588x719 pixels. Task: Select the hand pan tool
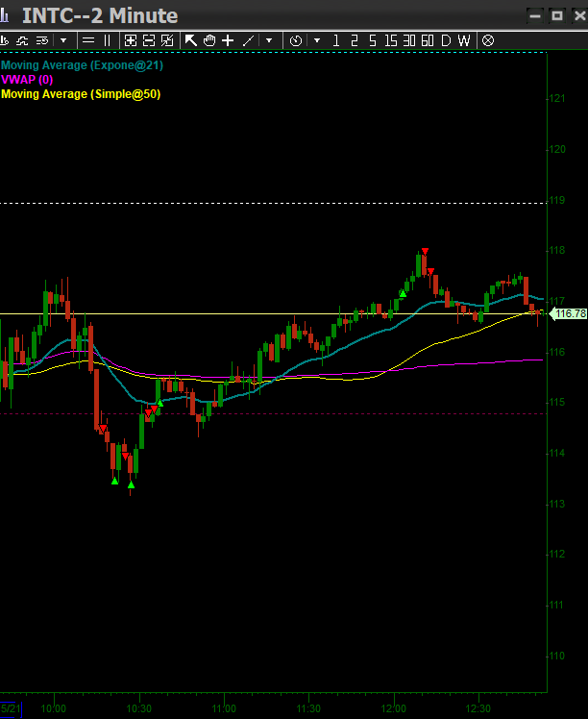(x=209, y=40)
